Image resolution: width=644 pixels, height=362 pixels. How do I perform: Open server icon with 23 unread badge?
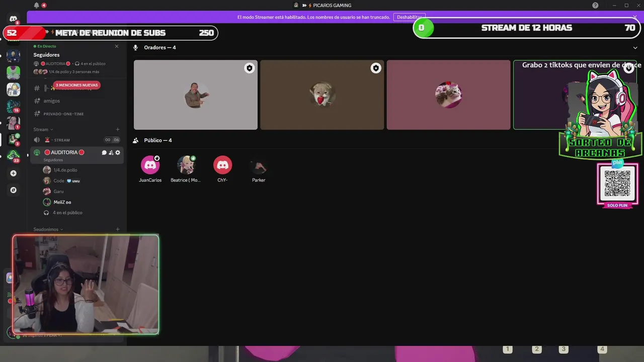click(14, 155)
